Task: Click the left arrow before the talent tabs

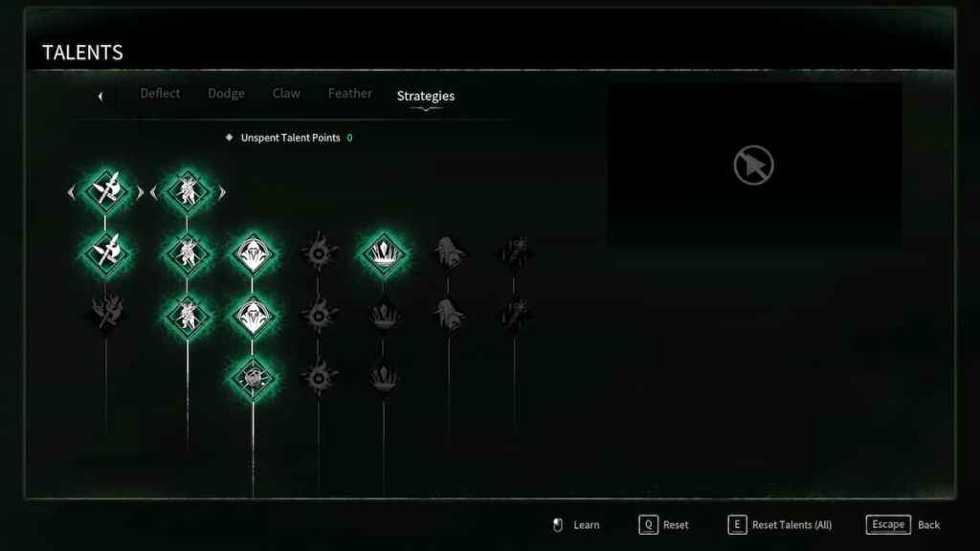Action: pos(100,97)
